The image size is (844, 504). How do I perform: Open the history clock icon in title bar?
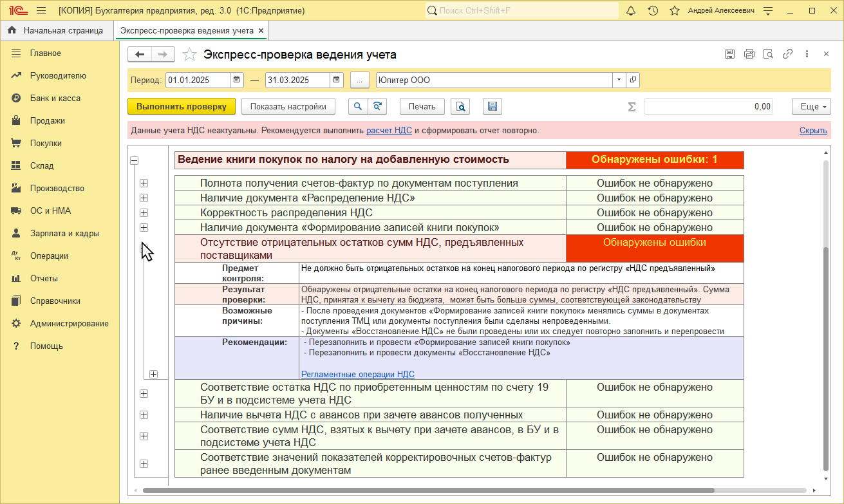point(653,11)
